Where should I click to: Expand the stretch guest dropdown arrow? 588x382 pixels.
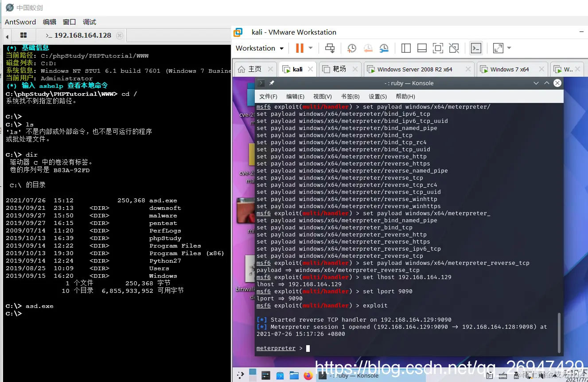point(509,48)
